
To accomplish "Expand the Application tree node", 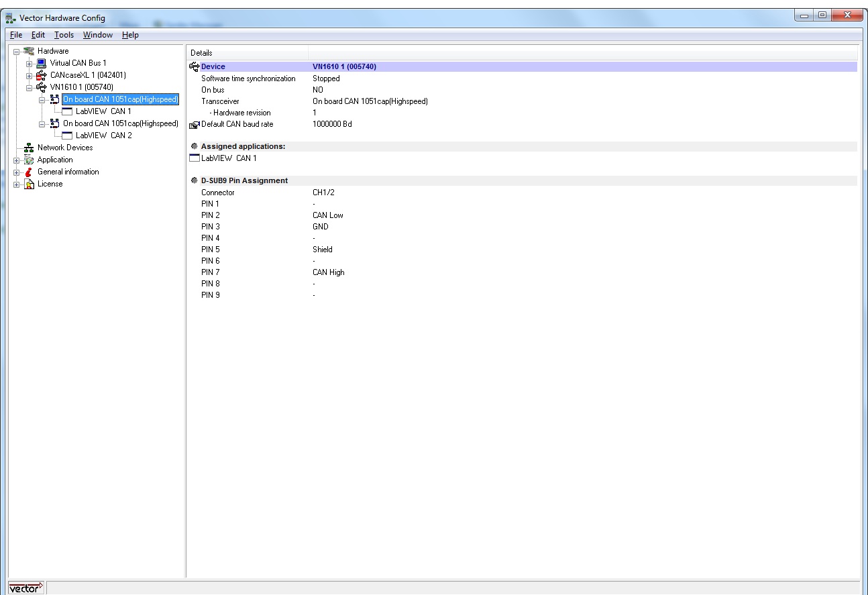I will [17, 160].
